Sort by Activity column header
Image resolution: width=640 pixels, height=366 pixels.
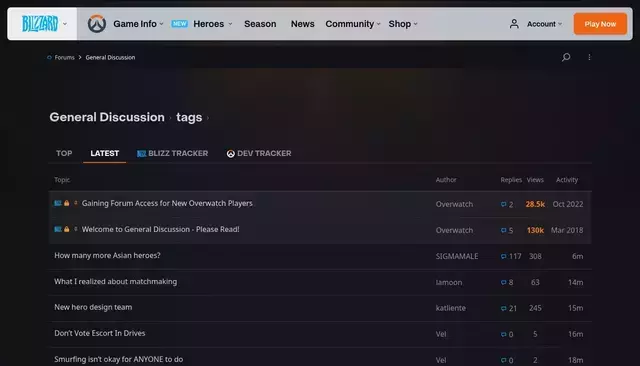pos(567,180)
